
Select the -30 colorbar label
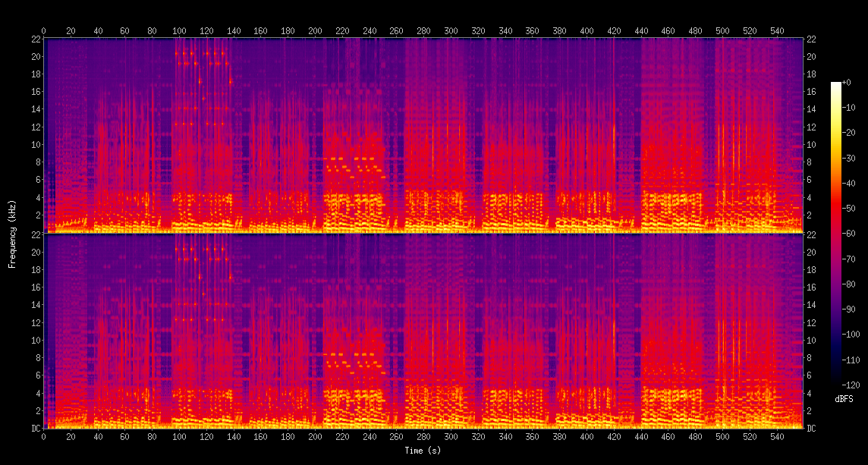tap(848, 158)
